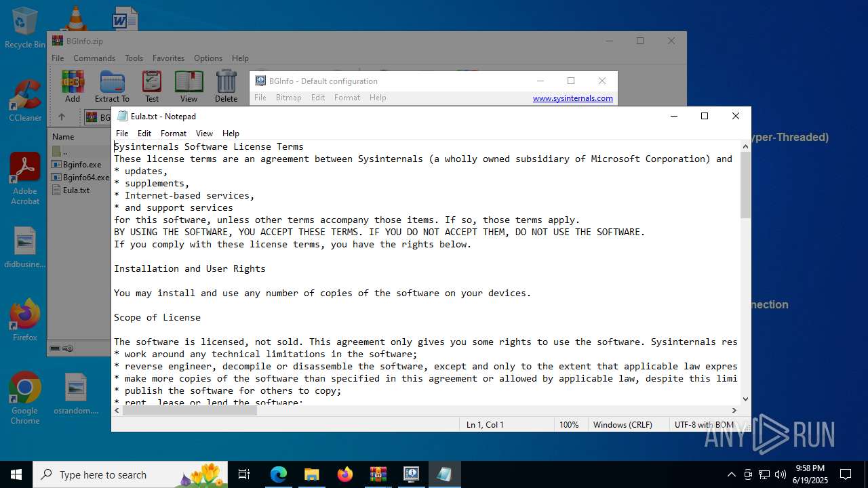868x488 pixels.
Task: Click the Notepad scroll up arrow
Action: coord(745,146)
